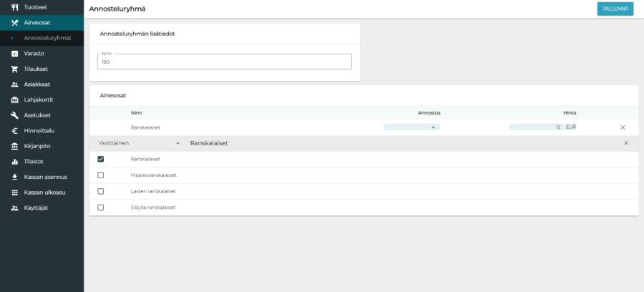Uncheck the Ranskalaiset checkbox
This screenshot has height=292, width=644.
coord(101,159)
